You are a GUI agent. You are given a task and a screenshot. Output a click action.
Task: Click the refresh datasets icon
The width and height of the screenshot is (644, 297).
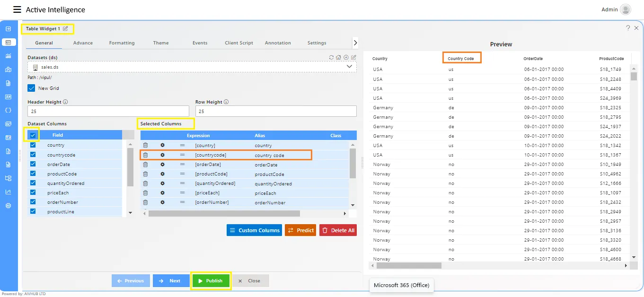click(x=332, y=58)
